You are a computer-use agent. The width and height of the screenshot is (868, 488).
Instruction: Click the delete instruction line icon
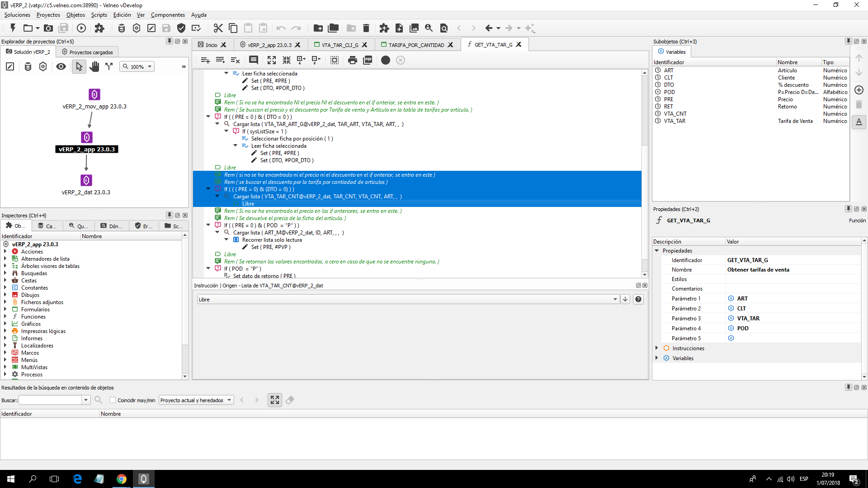tap(235, 60)
